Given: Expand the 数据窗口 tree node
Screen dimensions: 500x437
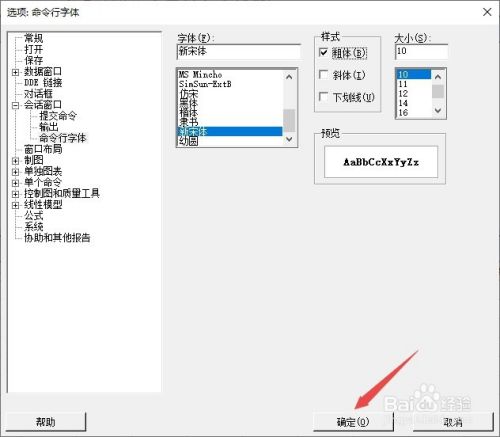Looking at the screenshot, I should coord(15,72).
